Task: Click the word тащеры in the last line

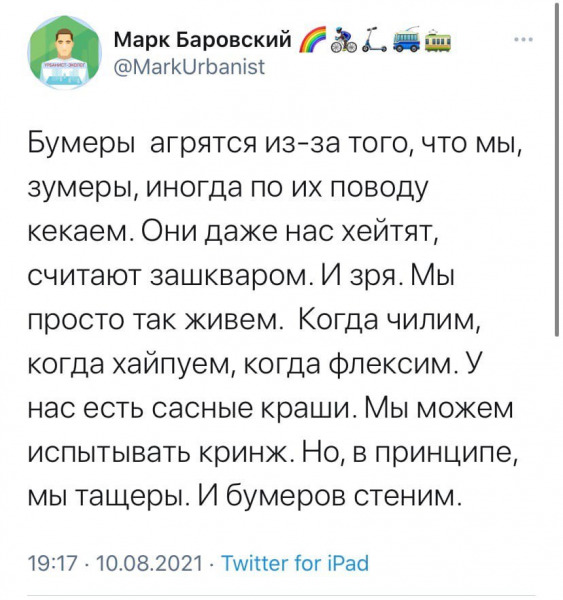Action: (131, 497)
